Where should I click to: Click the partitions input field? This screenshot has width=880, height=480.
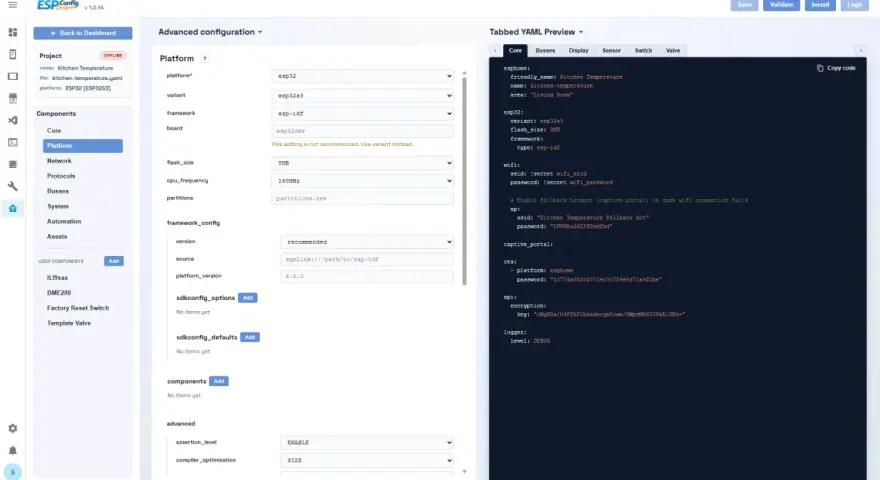click(x=363, y=198)
